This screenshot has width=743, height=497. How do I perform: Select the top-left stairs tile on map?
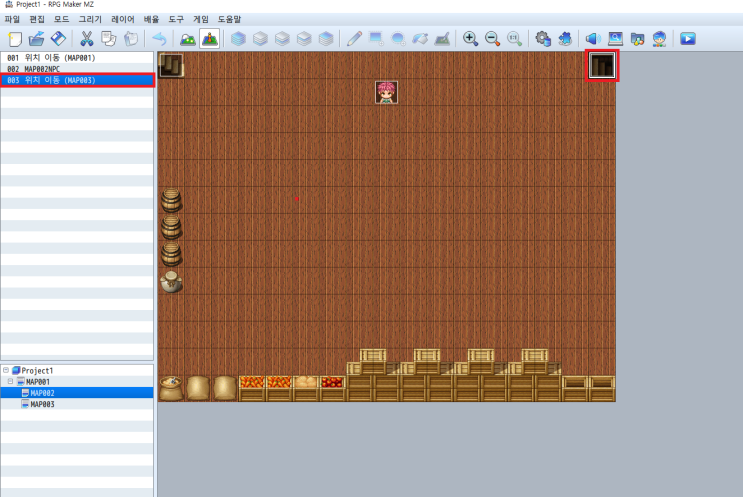171,65
